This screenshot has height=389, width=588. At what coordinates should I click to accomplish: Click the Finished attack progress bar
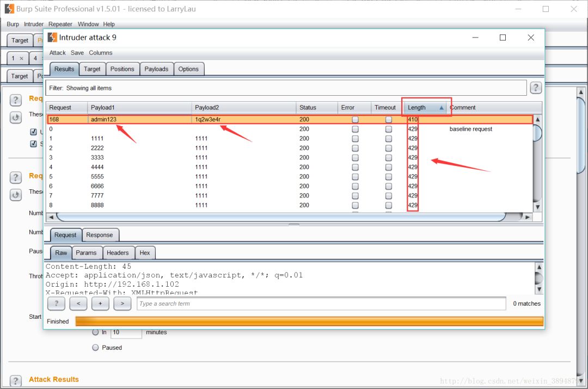(x=309, y=321)
